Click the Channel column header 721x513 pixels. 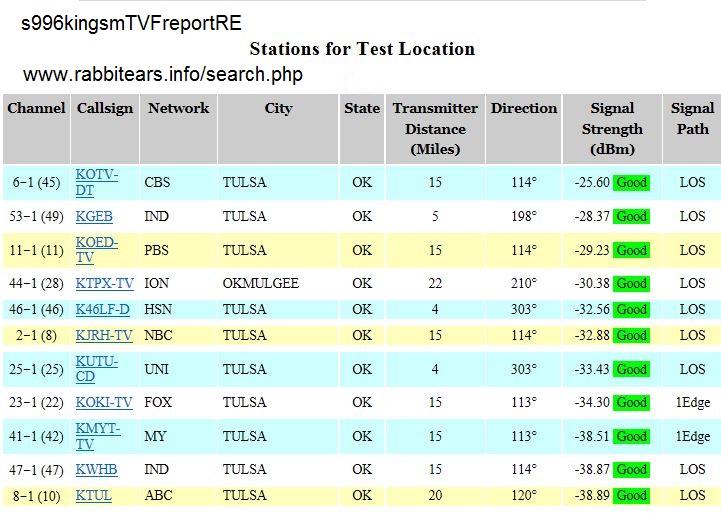click(36, 108)
